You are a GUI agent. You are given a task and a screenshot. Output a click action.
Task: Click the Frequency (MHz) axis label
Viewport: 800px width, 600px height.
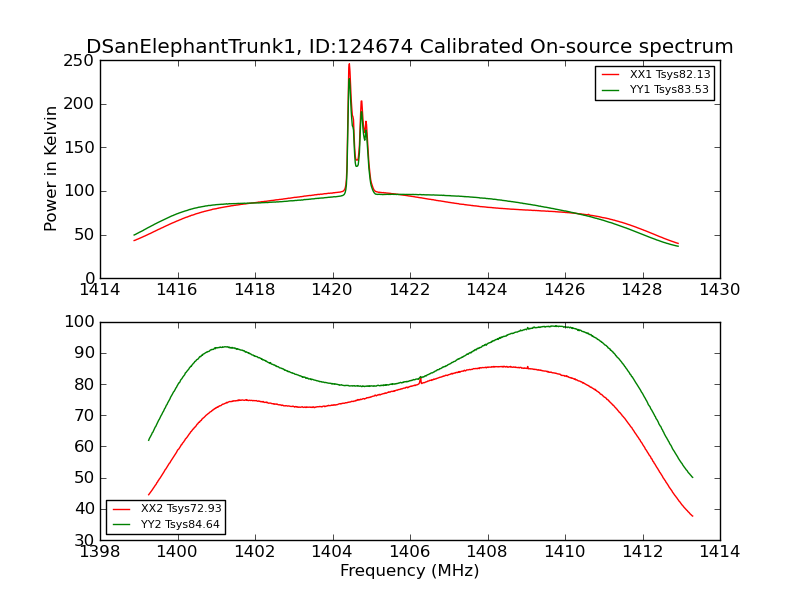tap(410, 571)
